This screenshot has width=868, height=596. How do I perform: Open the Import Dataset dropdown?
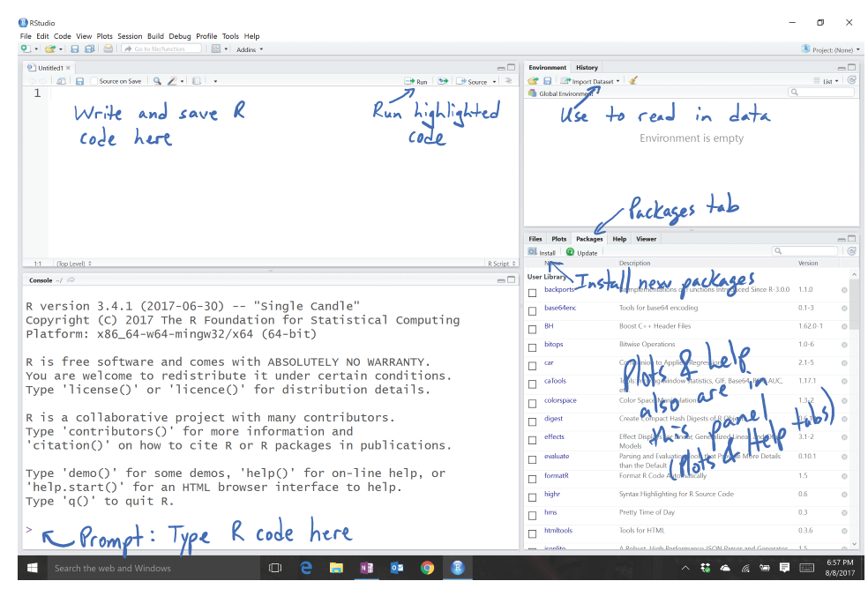click(590, 81)
